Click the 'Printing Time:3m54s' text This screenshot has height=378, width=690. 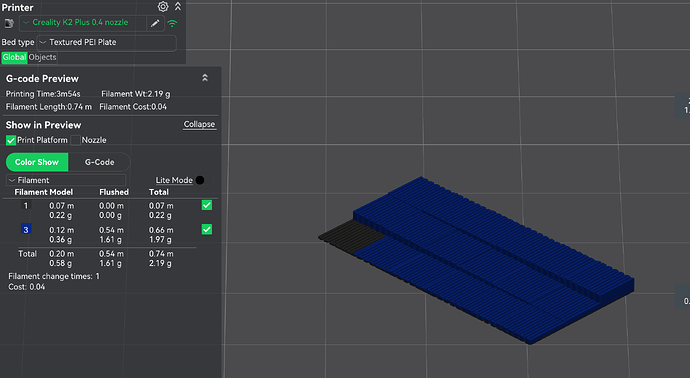pos(43,94)
